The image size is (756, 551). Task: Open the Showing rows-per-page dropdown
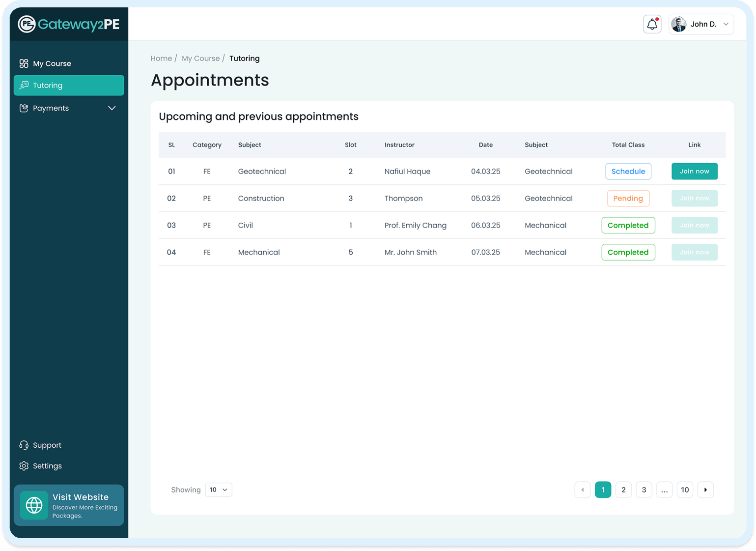pos(218,490)
